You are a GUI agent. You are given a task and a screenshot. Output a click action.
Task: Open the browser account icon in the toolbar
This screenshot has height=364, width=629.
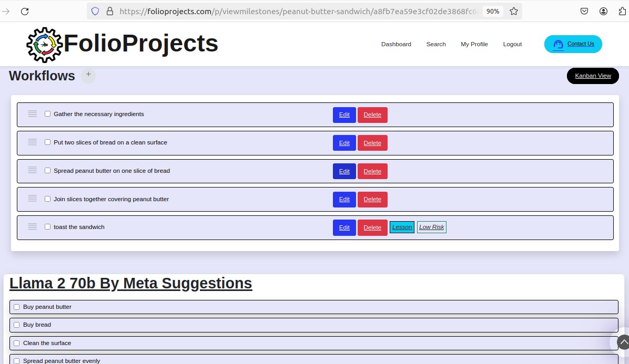[x=603, y=11]
